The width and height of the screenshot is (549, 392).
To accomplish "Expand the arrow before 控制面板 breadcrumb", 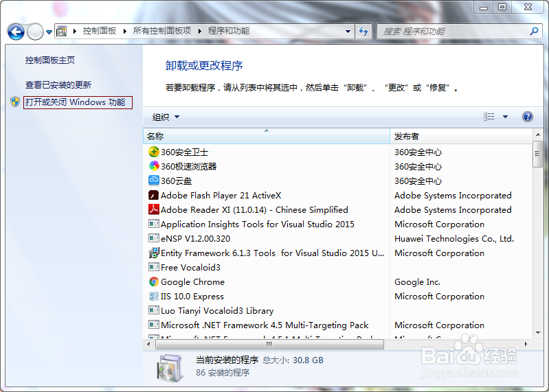I will [x=75, y=31].
